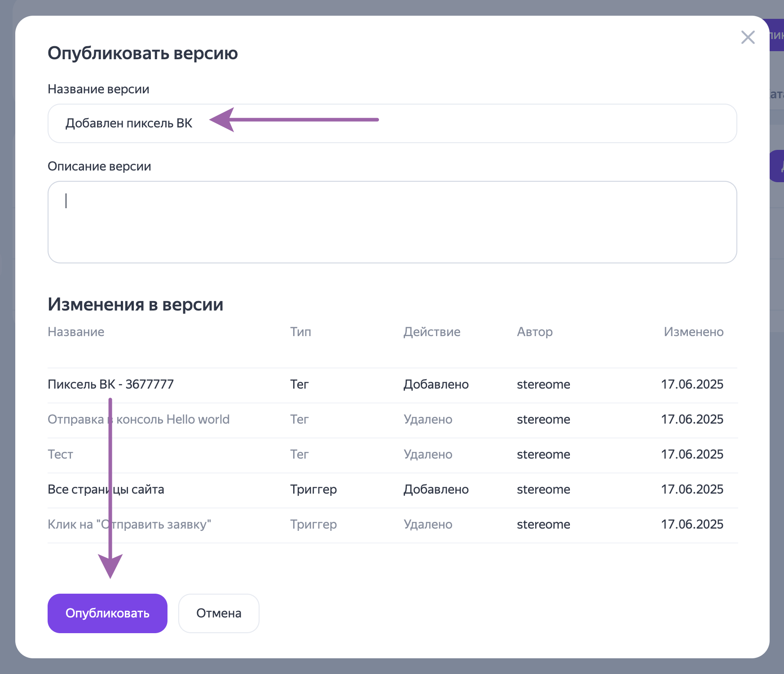Select the deleted 'Отправка в консоль Hello world' tag
Screen dimensions: 784x674
coord(138,419)
